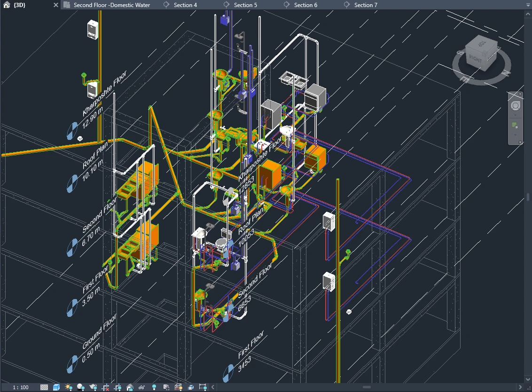Expand the zoom options dropdown arrow

tap(515, 135)
